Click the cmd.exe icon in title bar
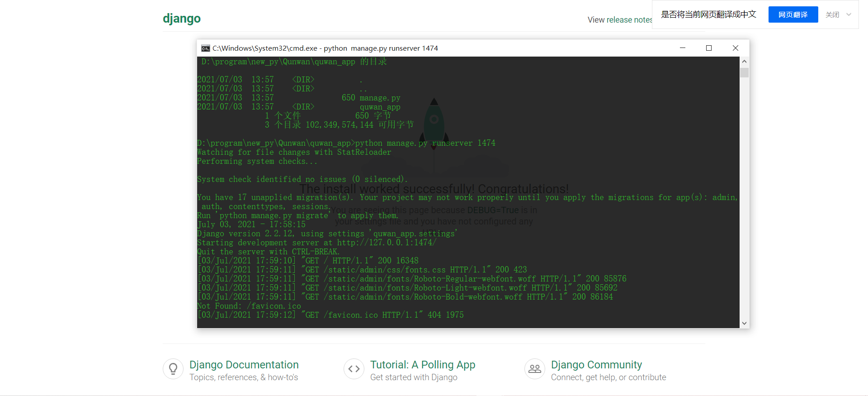868x396 pixels. pyautogui.click(x=206, y=48)
